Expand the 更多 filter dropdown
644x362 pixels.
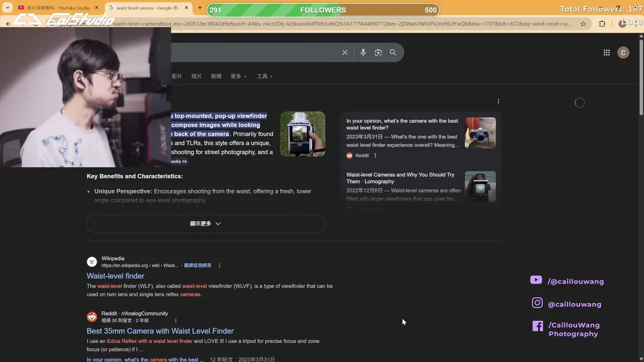(238, 76)
